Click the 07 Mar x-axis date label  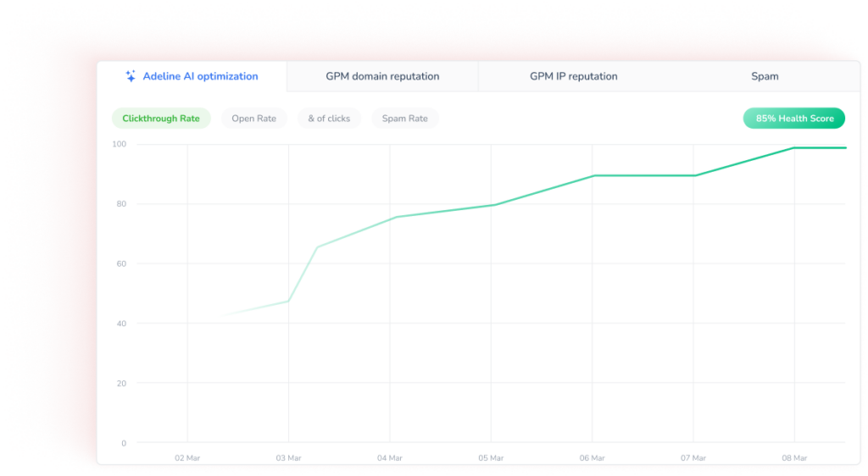click(693, 457)
